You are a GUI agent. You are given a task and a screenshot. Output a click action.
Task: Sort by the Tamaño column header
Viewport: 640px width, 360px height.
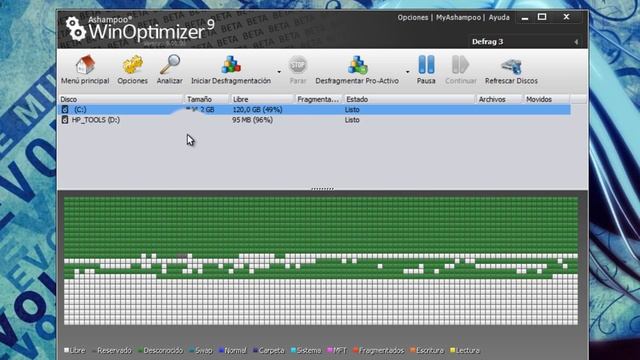click(x=207, y=99)
